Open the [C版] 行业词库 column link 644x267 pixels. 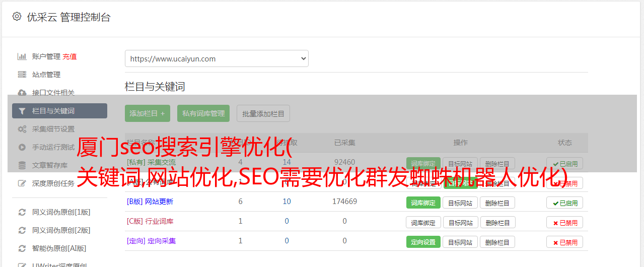150,221
